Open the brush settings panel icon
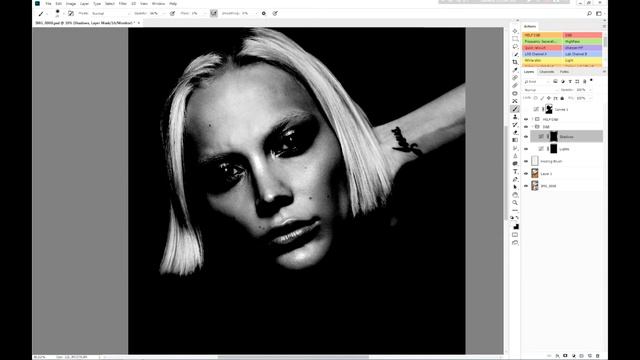Viewport: 640px width, 360px height. click(x=71, y=13)
